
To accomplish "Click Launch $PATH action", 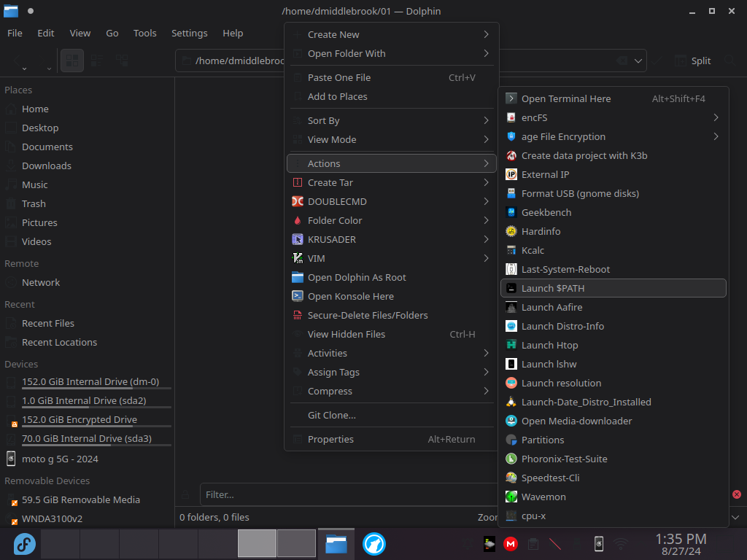I will 613,288.
